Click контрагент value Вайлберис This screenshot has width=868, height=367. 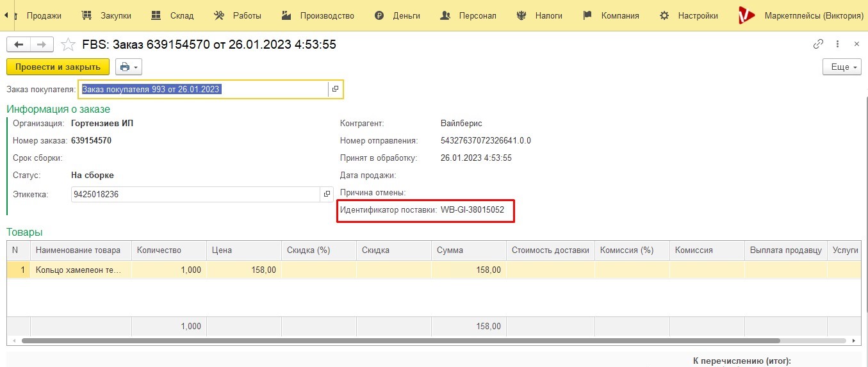pos(461,123)
